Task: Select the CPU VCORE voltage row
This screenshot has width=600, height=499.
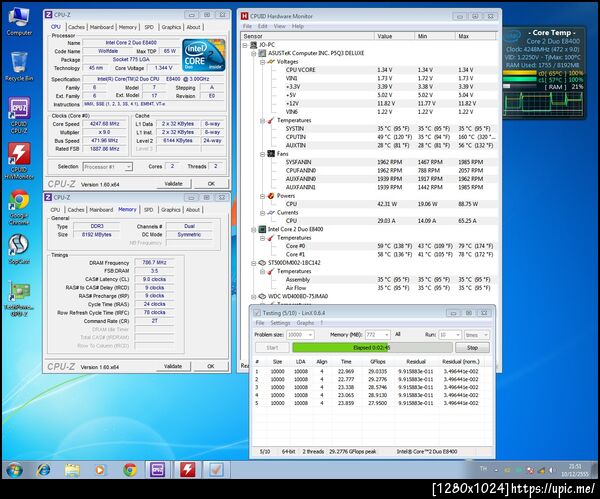Action: (x=370, y=70)
